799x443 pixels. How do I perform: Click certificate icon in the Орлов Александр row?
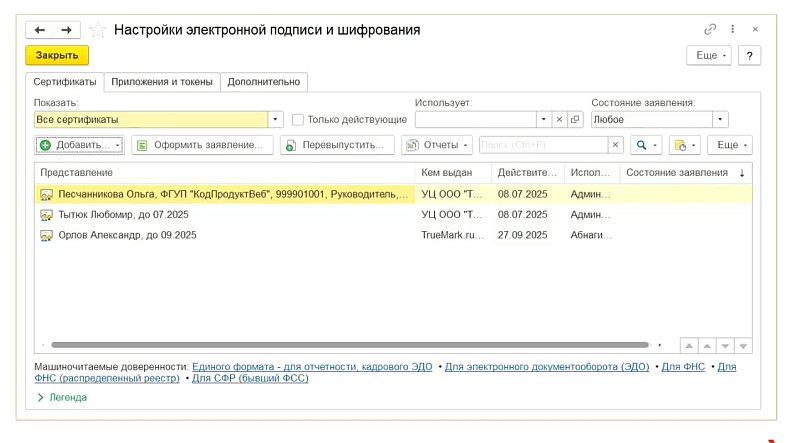coord(46,236)
